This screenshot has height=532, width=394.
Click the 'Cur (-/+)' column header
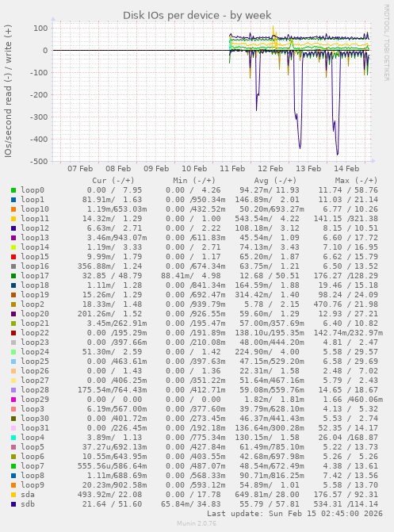(113, 181)
